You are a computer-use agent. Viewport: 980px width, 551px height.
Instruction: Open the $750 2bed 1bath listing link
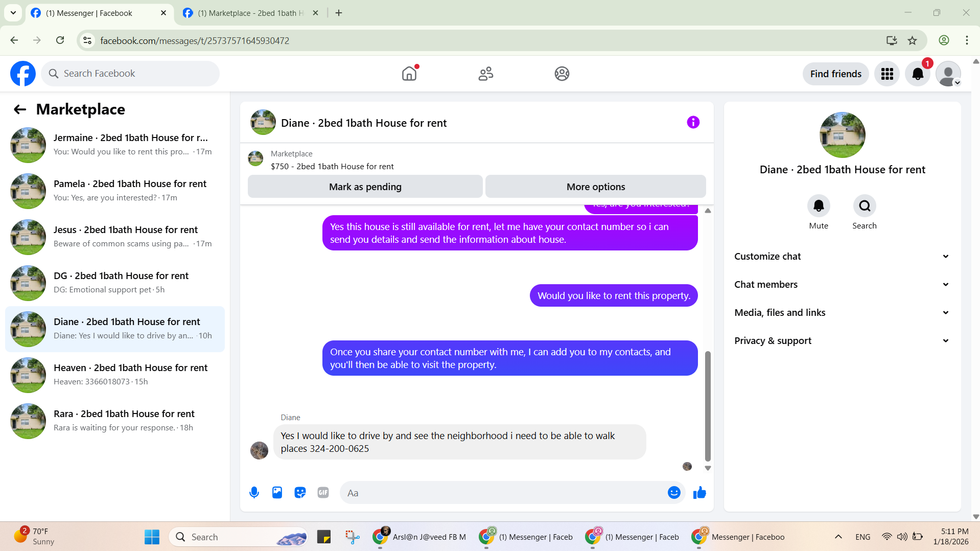[332, 166]
